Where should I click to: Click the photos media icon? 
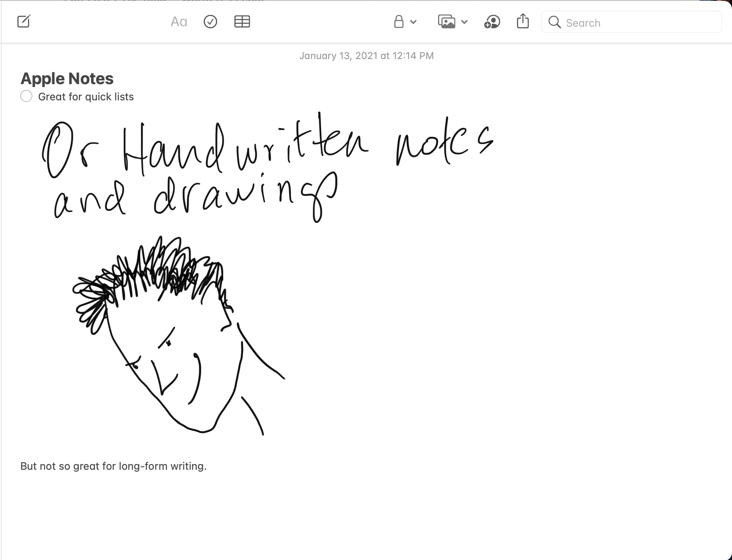(447, 22)
